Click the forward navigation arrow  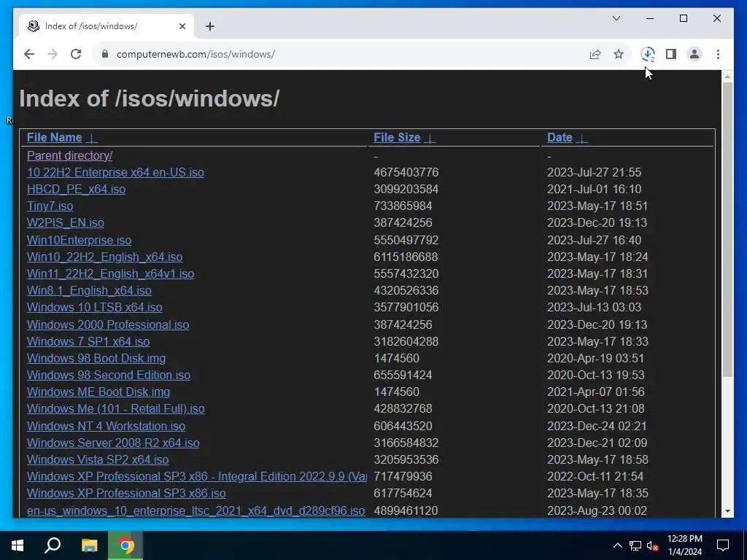pos(53,54)
